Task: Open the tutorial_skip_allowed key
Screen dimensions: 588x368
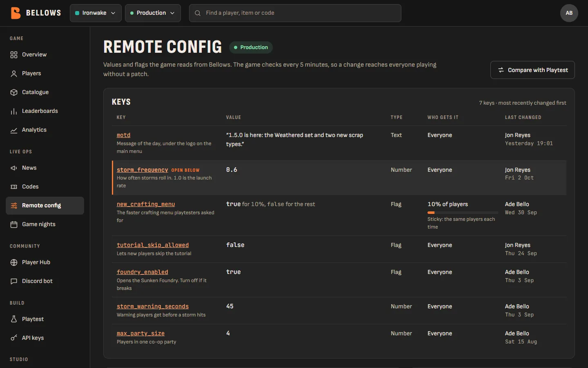Action: pos(153,245)
